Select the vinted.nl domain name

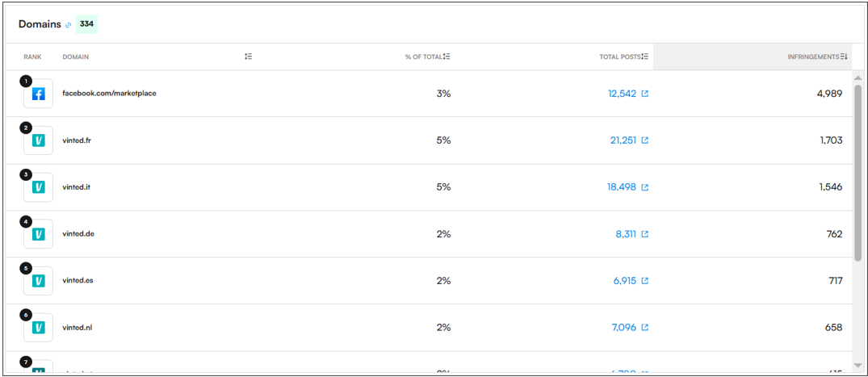77,327
